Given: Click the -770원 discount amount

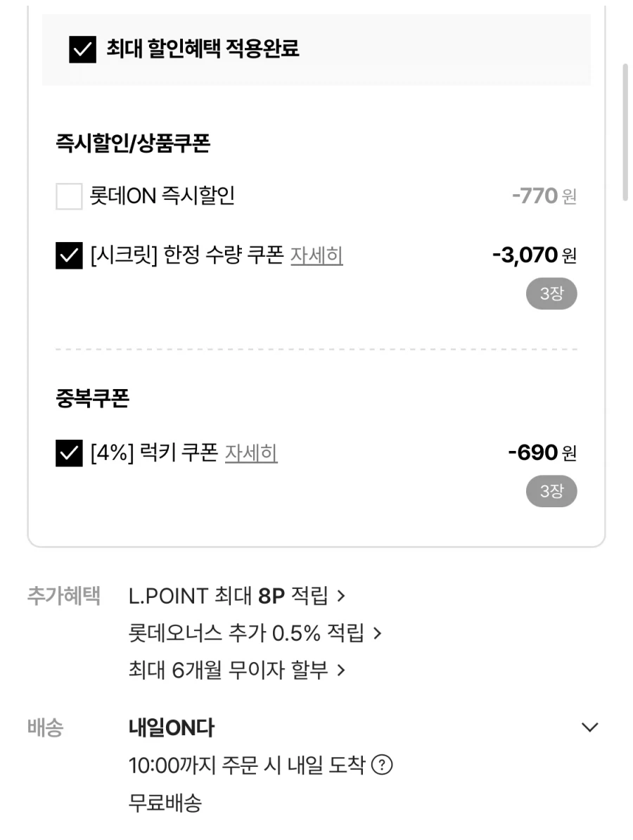Looking at the screenshot, I should point(544,196).
